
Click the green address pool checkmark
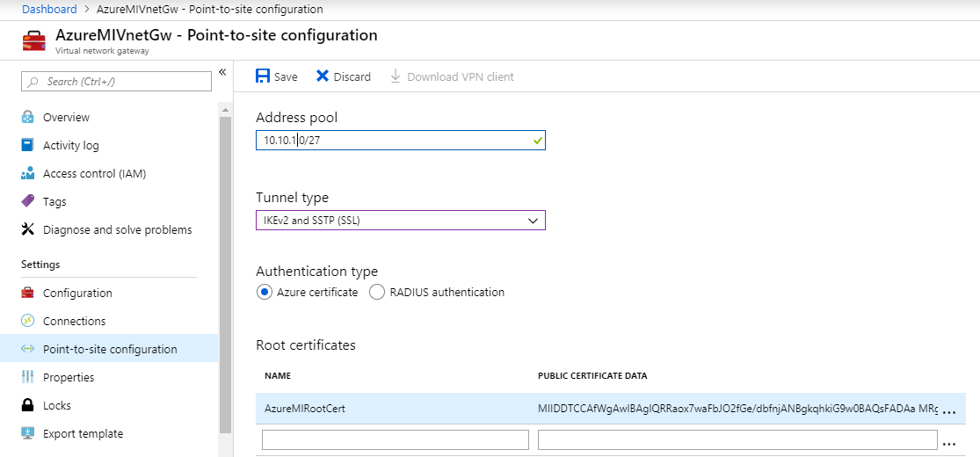[x=538, y=141]
